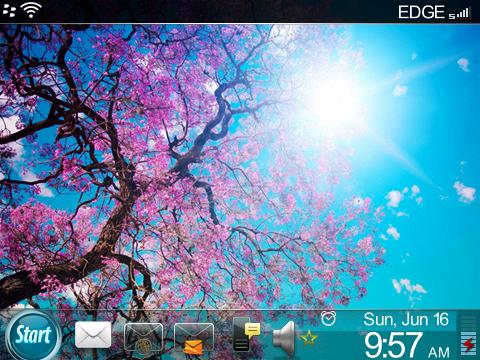Open the mailbox with round seal emblem
The height and width of the screenshot is (360, 480).
[143, 337]
